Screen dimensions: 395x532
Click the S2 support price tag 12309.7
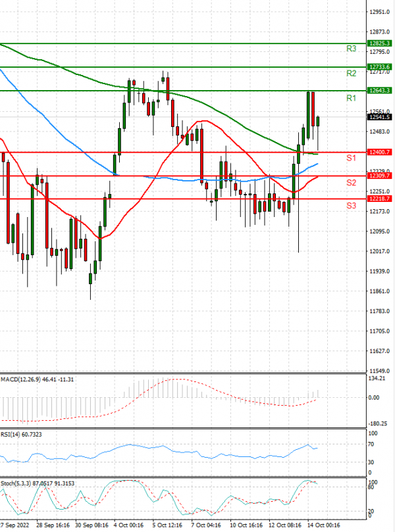coord(379,176)
